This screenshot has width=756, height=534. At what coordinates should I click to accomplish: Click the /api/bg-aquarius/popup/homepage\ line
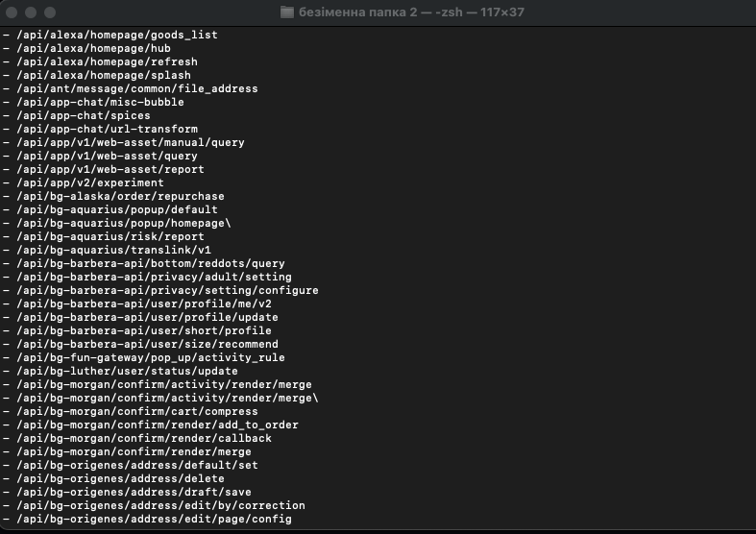coord(117,224)
